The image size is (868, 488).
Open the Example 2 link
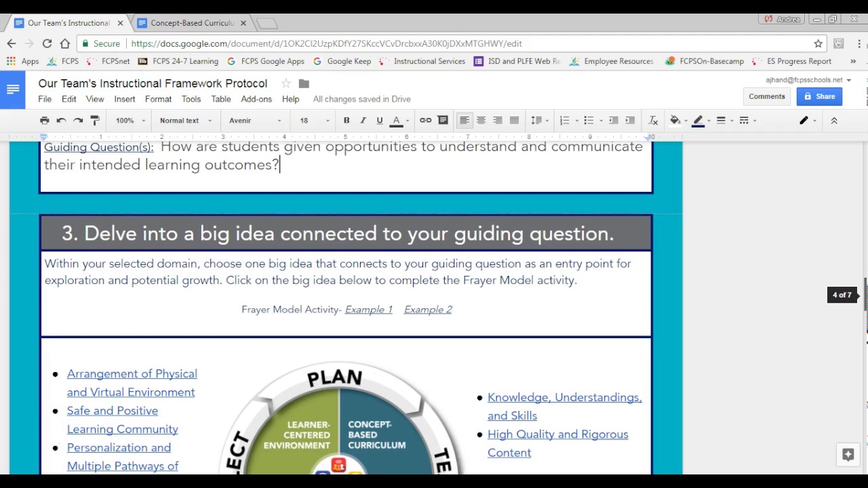[x=428, y=310]
